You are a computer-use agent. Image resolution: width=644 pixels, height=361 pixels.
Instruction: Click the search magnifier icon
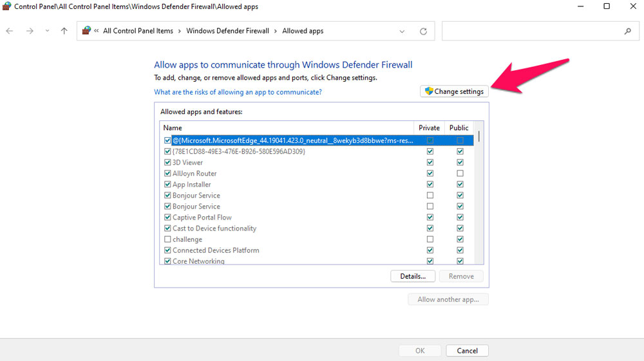627,31
